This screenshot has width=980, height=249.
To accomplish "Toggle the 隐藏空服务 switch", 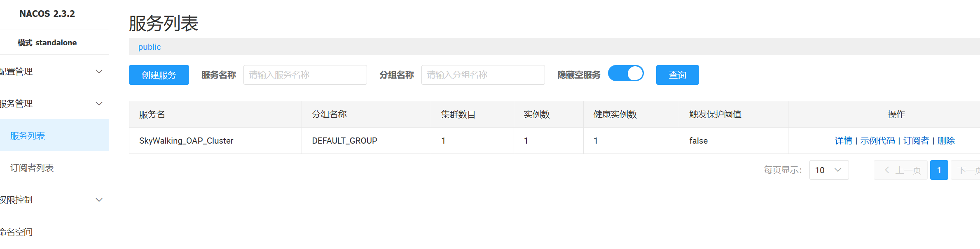I will [626, 74].
